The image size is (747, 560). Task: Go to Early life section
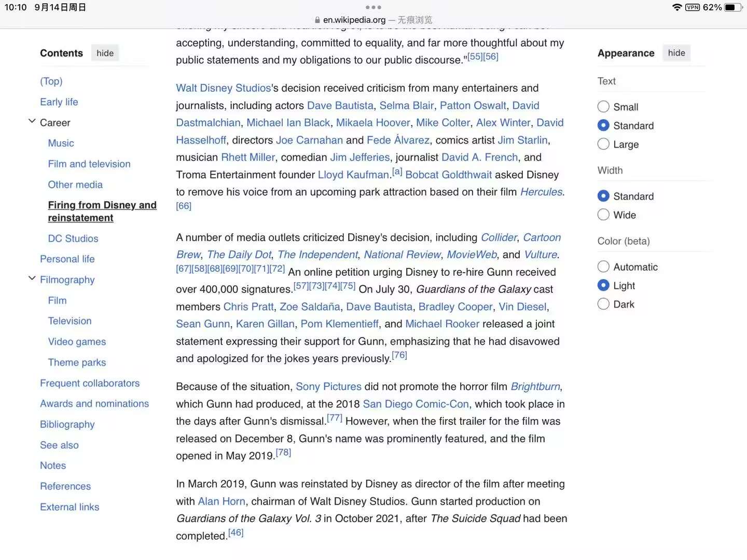click(x=59, y=102)
